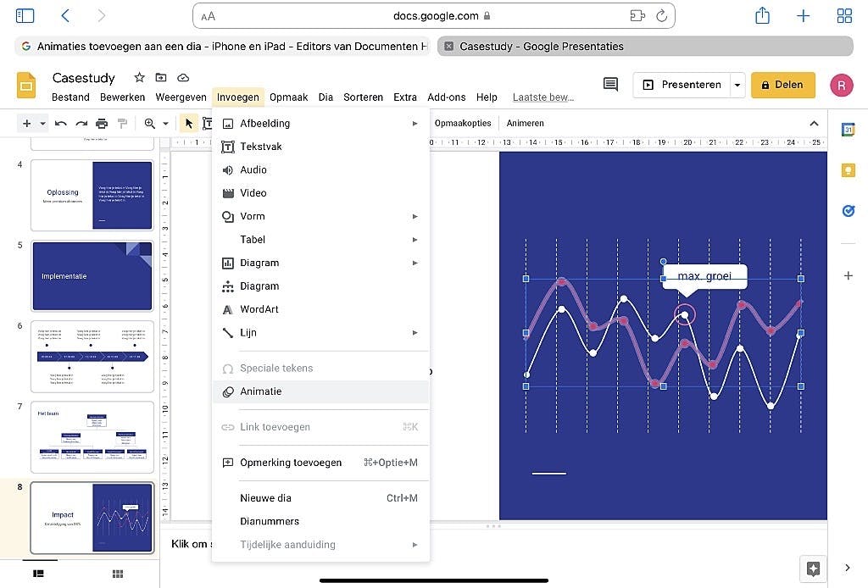Choose Tekstvak menu item
868x588 pixels.
click(x=320, y=147)
